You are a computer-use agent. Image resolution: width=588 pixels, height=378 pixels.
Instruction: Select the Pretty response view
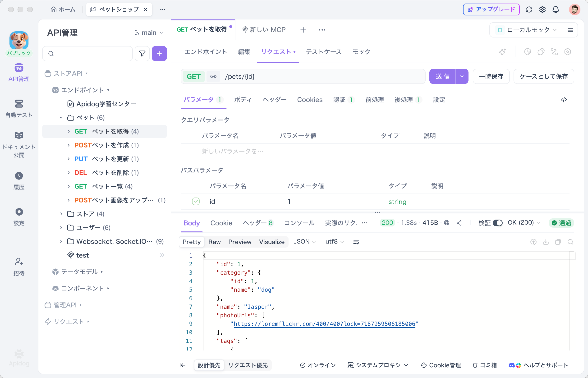[191, 242]
